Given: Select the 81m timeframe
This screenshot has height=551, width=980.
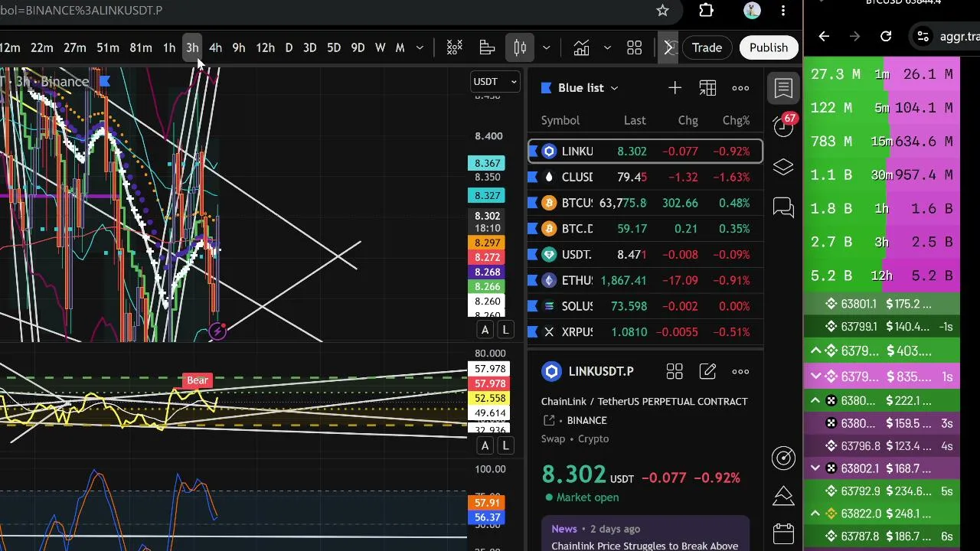Looking at the screenshot, I should coord(140,48).
